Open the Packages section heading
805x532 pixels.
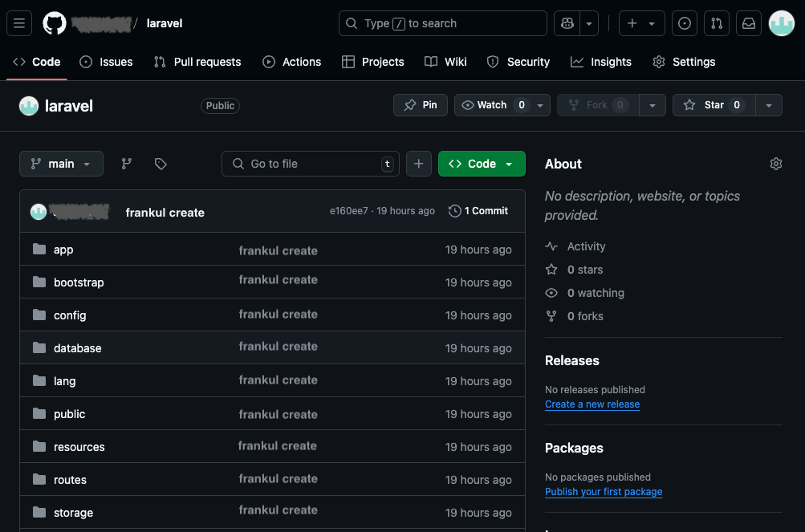[x=574, y=448]
